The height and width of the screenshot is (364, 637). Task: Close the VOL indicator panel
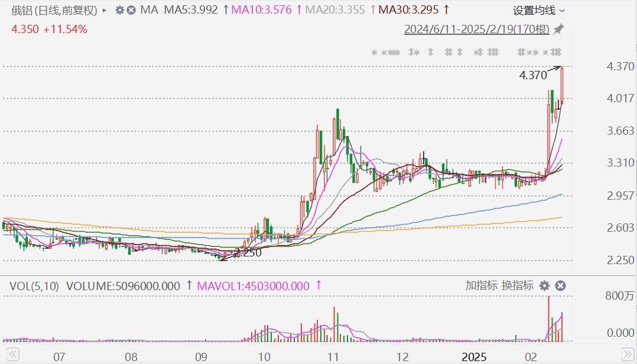click(x=560, y=285)
